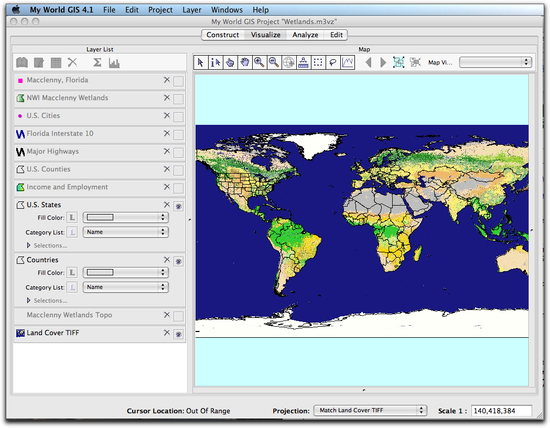Viewport: 550px width, 428px height.
Task: Click the NWI Macclenny Wetlands layer icon
Action: click(x=20, y=98)
